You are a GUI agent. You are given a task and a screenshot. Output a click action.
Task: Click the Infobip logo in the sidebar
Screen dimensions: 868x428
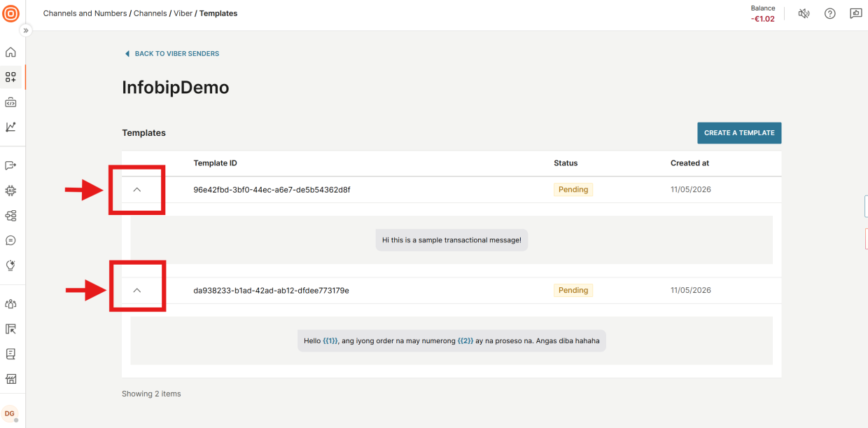tap(10, 13)
